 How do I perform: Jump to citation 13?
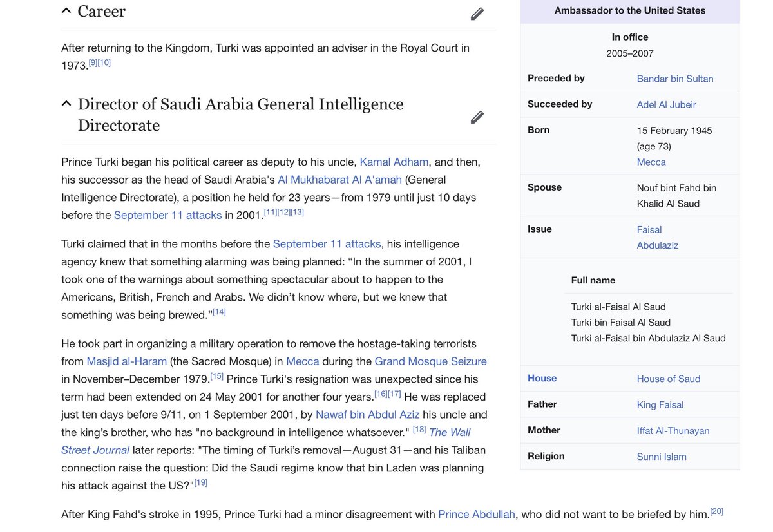[297, 212]
